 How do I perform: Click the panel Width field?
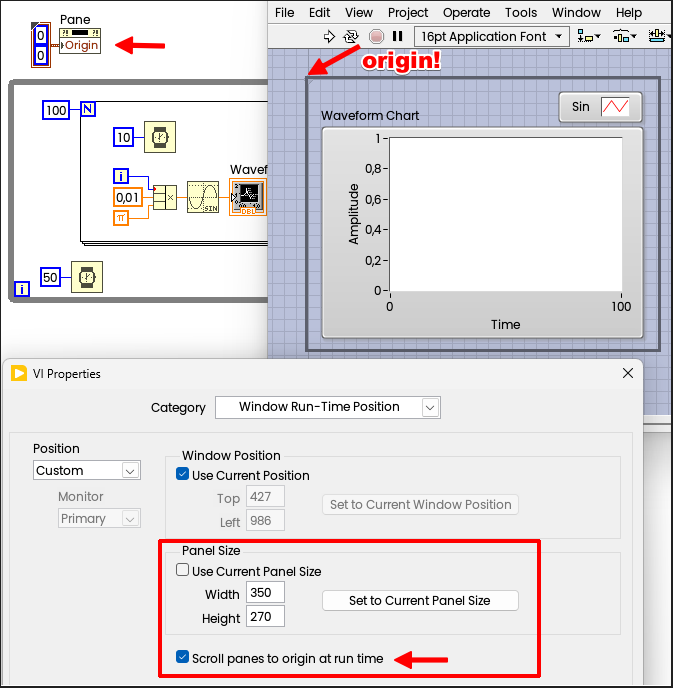click(265, 592)
